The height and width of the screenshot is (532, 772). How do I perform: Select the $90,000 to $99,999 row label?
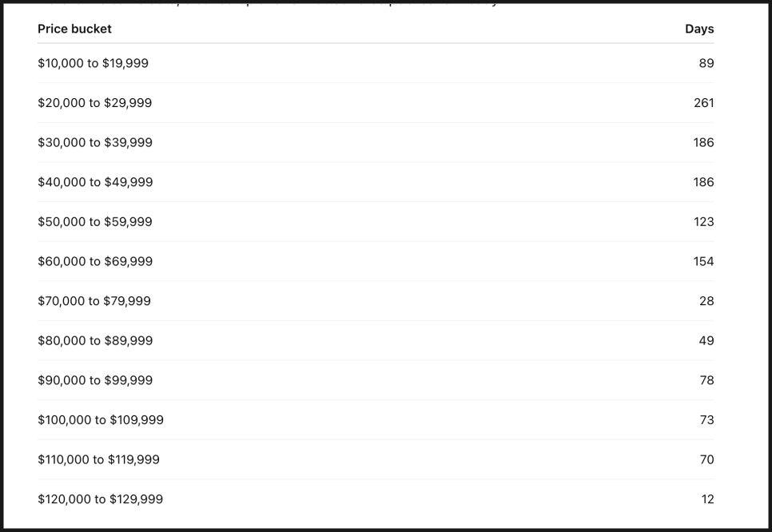coord(95,380)
